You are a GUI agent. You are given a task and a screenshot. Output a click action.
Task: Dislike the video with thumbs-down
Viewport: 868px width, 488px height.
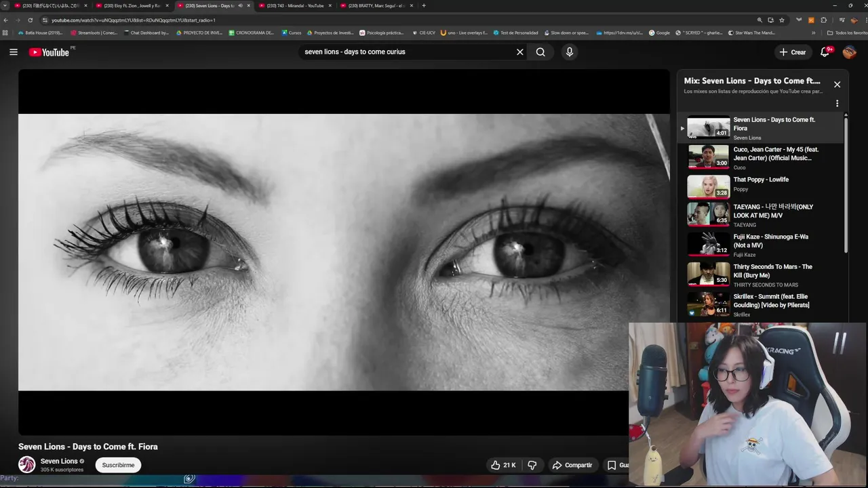tap(532, 465)
